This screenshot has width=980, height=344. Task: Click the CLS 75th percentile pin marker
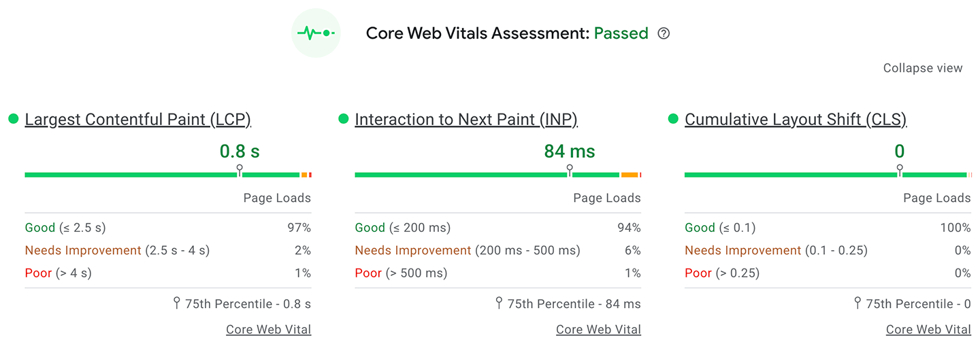tap(900, 168)
